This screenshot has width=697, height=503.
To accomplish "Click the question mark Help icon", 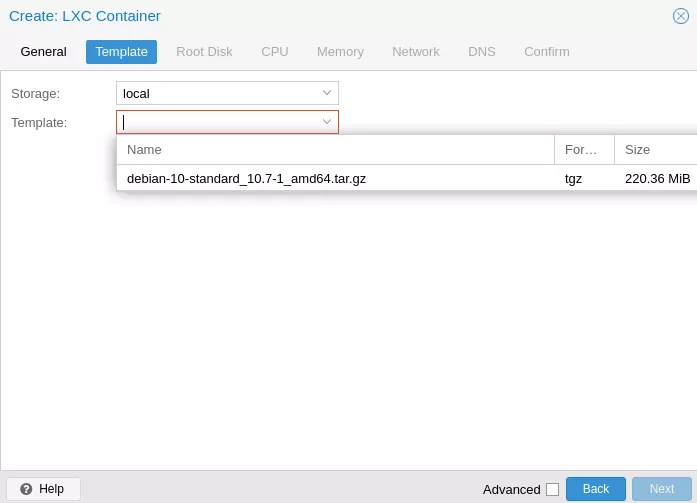I will [26, 489].
